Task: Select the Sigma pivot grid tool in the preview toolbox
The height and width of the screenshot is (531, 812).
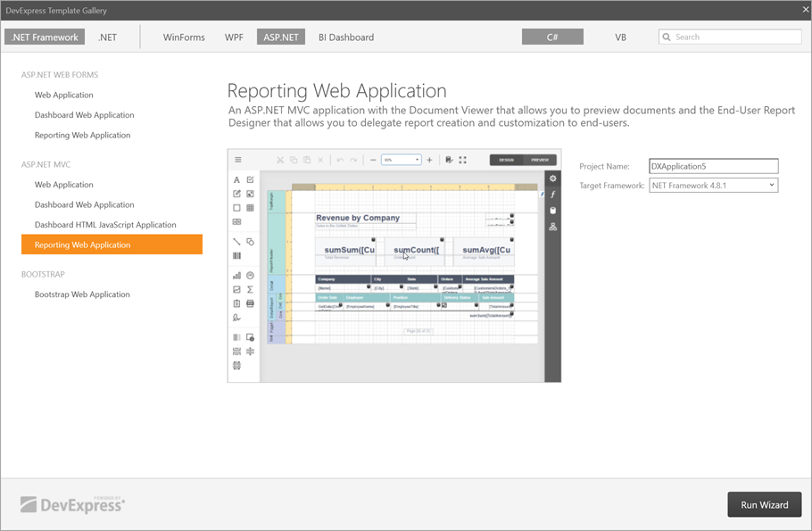Action: point(250,289)
